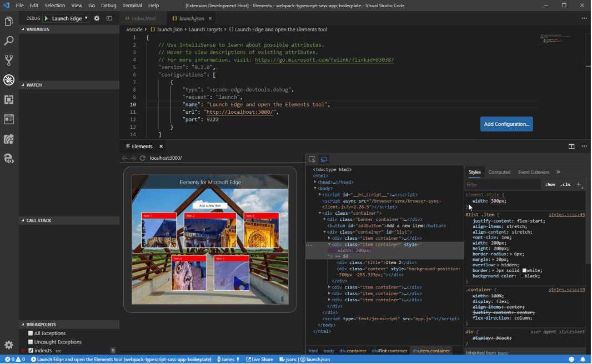Open the Search view in the activity bar

[x=9, y=41]
